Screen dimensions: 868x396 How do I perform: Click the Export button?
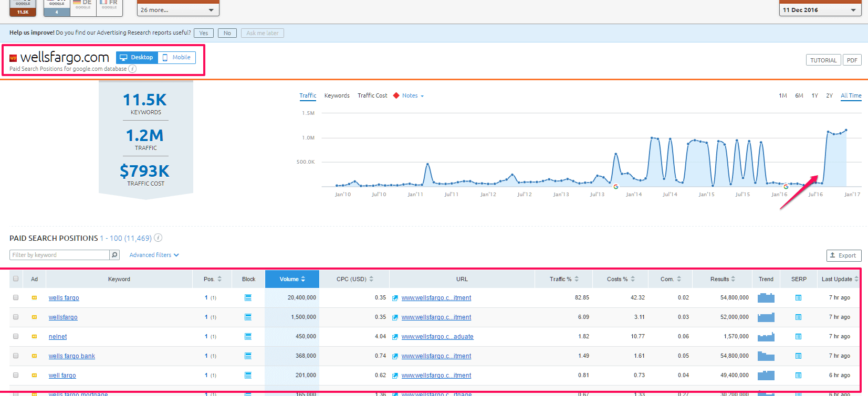(844, 255)
